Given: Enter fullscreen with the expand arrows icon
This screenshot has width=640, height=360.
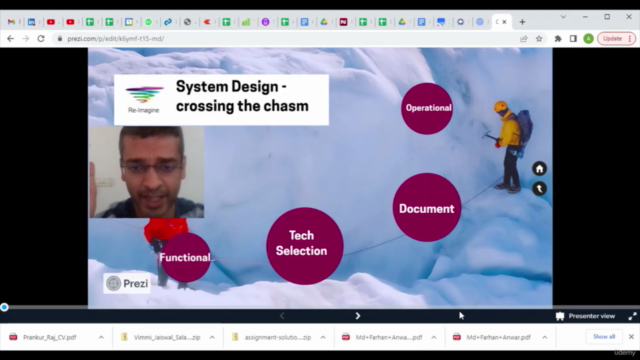Looking at the screenshot, I should click(x=632, y=316).
